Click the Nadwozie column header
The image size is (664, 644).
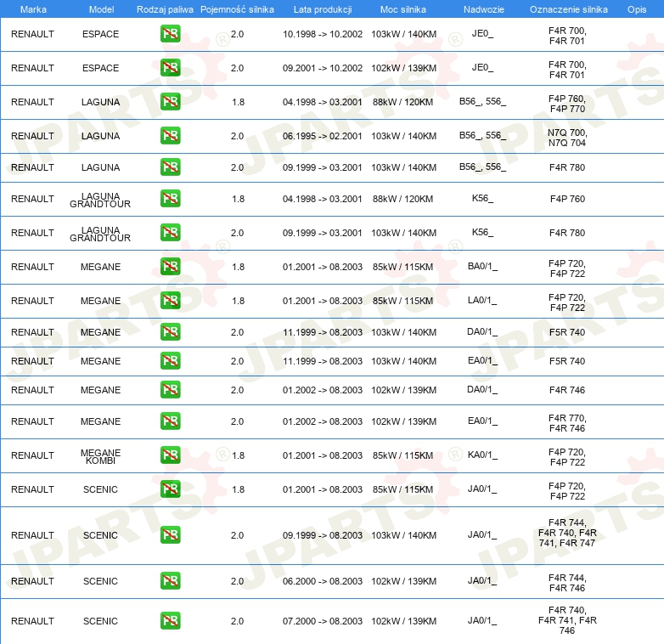point(482,8)
